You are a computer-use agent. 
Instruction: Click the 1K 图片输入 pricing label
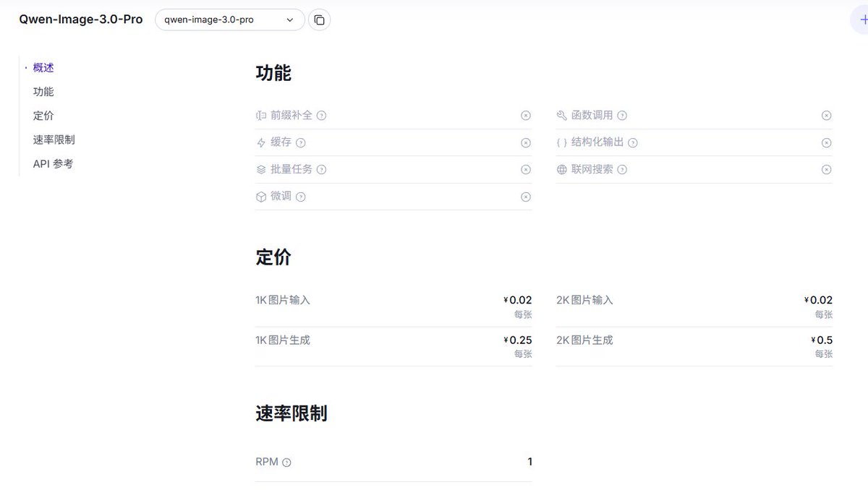tap(283, 300)
